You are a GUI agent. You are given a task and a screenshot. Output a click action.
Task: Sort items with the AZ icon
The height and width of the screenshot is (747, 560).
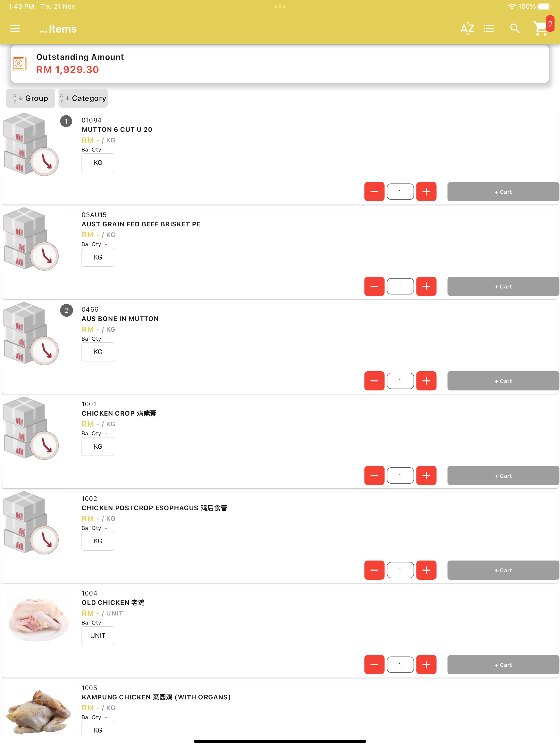pyautogui.click(x=467, y=28)
